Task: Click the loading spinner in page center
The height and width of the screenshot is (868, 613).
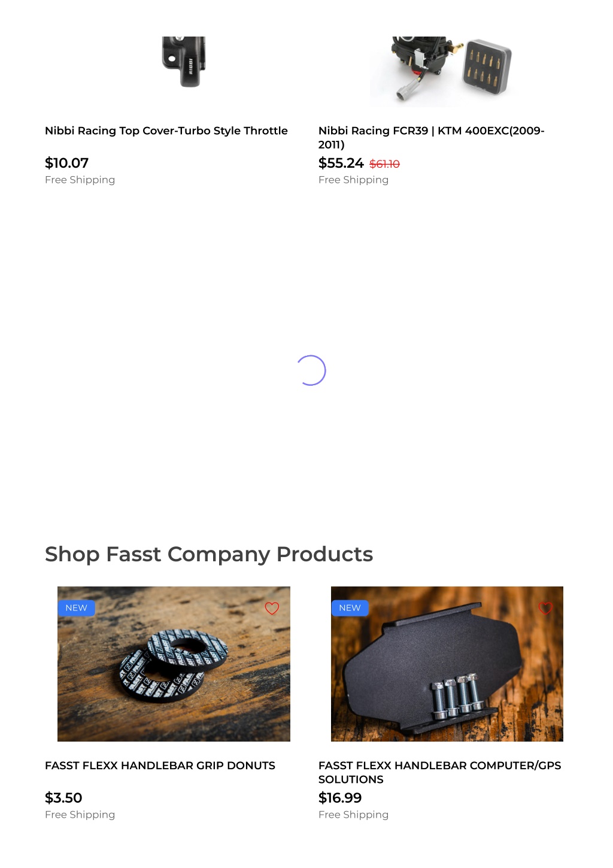Action: [x=311, y=370]
